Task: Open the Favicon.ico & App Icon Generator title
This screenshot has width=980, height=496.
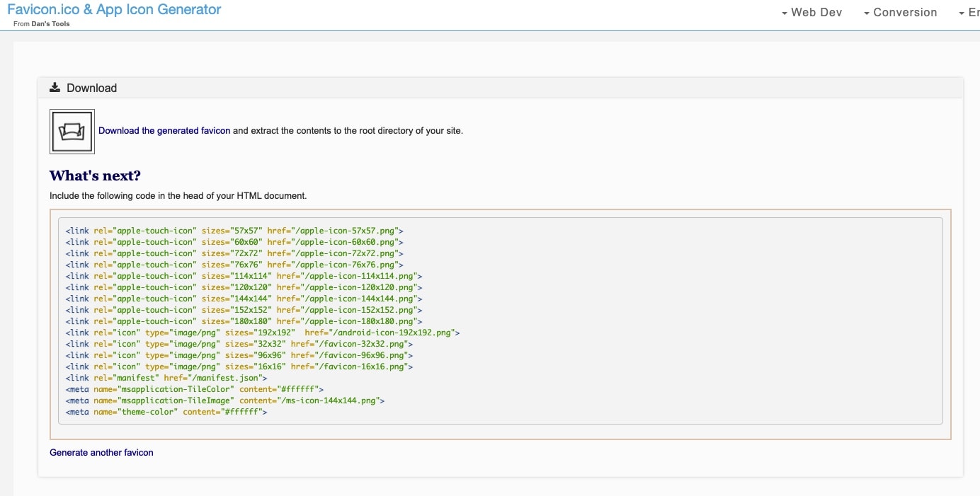Action: point(114,9)
